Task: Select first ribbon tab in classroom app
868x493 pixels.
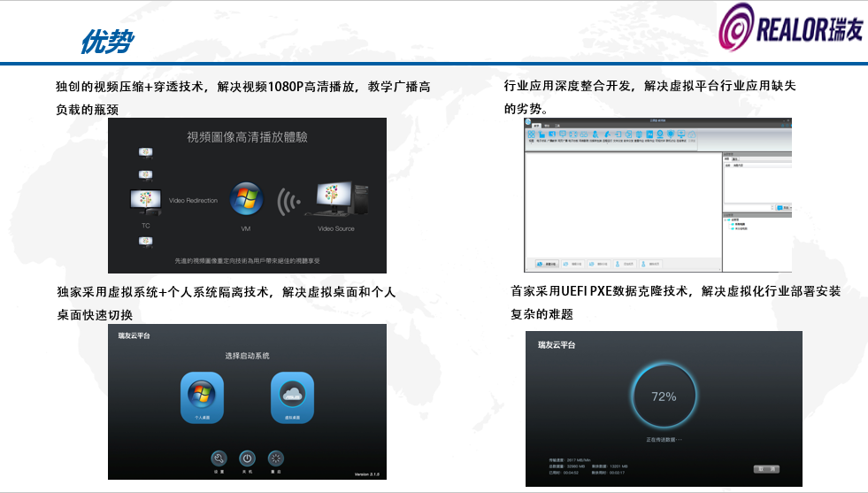Action: [534, 126]
